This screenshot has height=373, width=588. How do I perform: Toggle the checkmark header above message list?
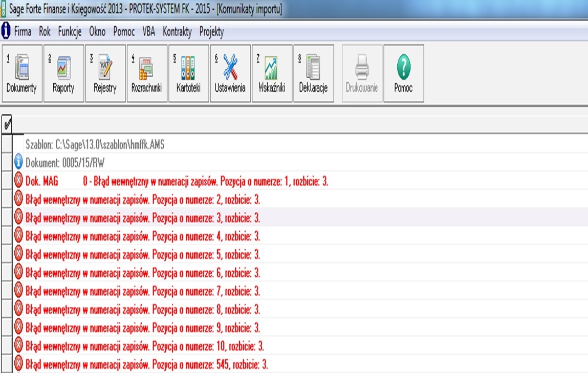[x=7, y=124]
